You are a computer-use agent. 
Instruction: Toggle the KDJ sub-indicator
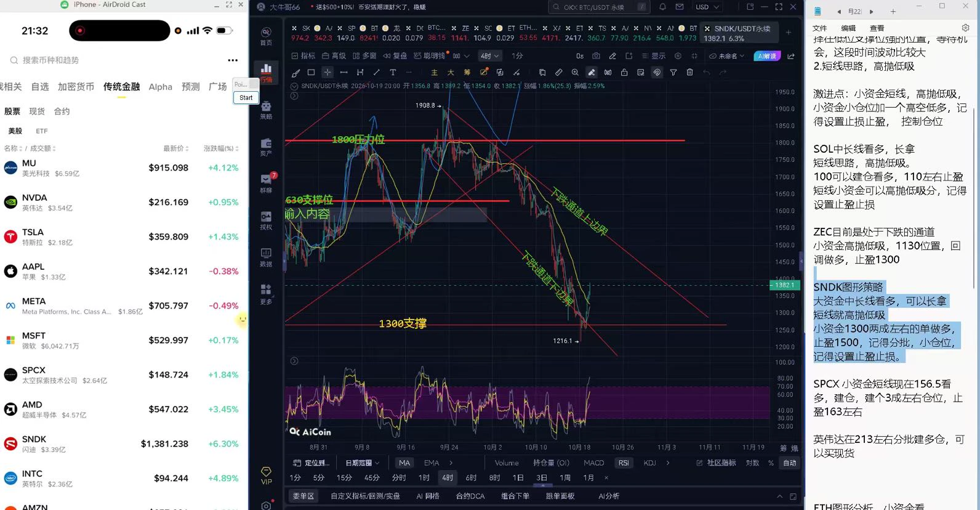coord(649,463)
